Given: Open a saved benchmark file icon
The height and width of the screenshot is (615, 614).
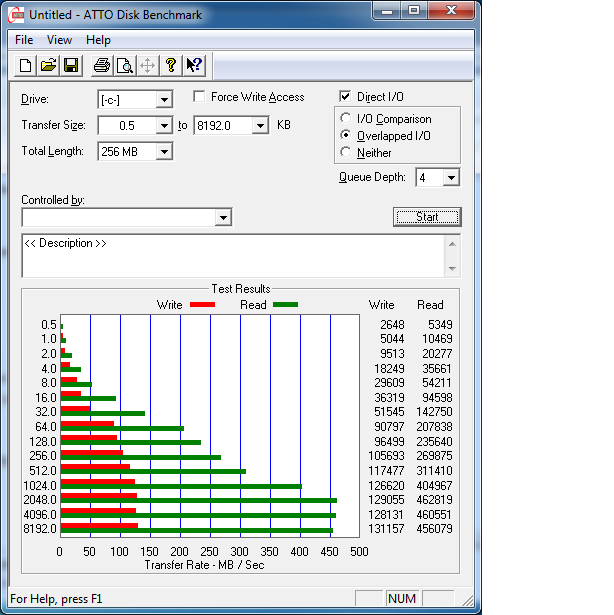Looking at the screenshot, I should (48, 65).
